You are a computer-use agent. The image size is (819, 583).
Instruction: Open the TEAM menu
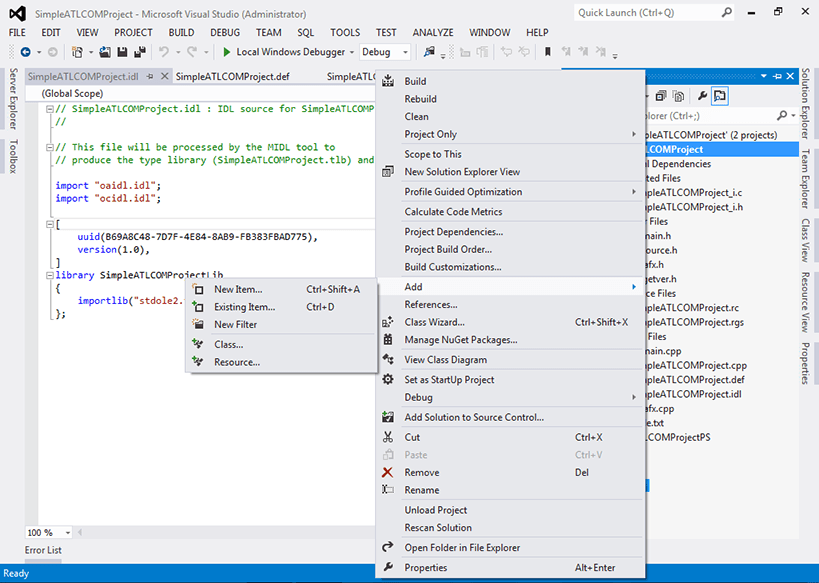click(x=268, y=32)
